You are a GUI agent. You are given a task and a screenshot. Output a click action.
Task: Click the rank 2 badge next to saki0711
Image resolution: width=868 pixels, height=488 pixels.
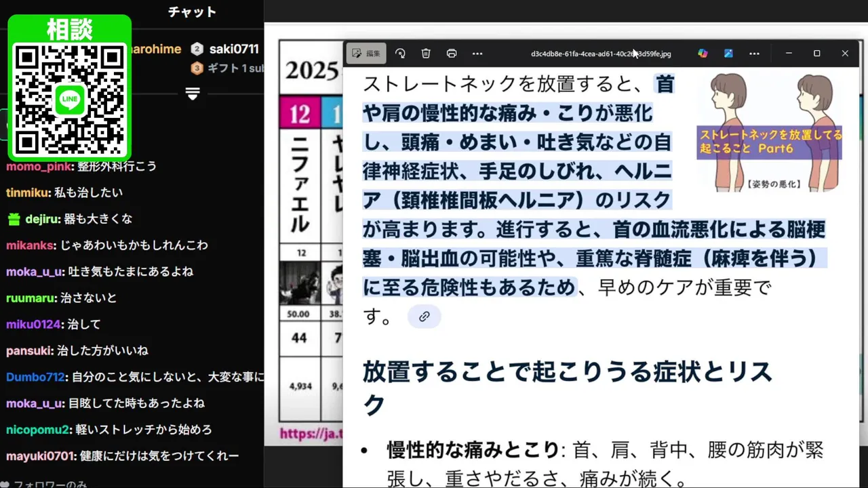pos(197,49)
